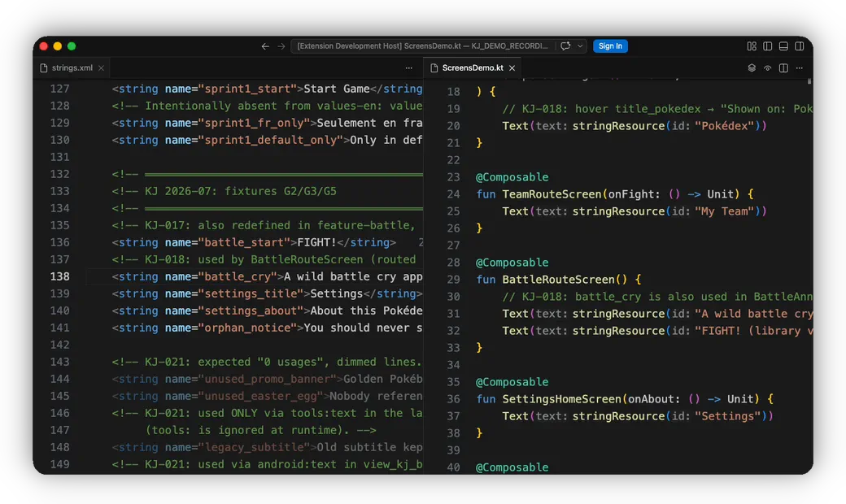Click the command center search field
The image size is (846, 504).
(x=422, y=46)
